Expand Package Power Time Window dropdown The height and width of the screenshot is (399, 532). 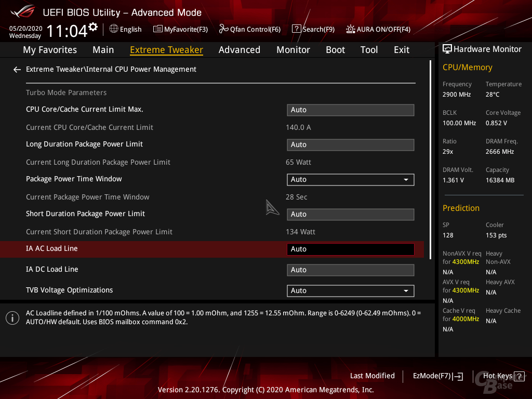351,179
